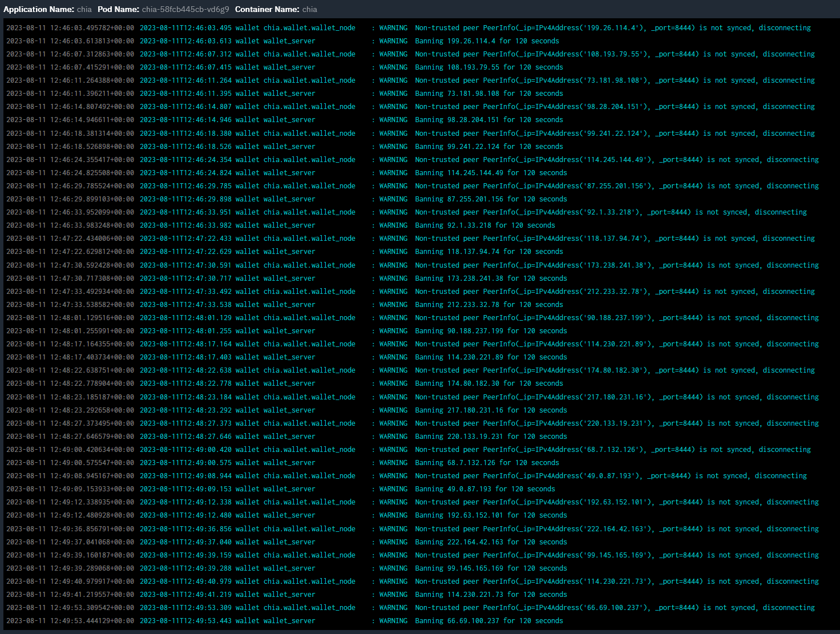The width and height of the screenshot is (840, 634).
Task: Click not-synced message for peer 87.255.201.156
Action: click(x=617, y=186)
